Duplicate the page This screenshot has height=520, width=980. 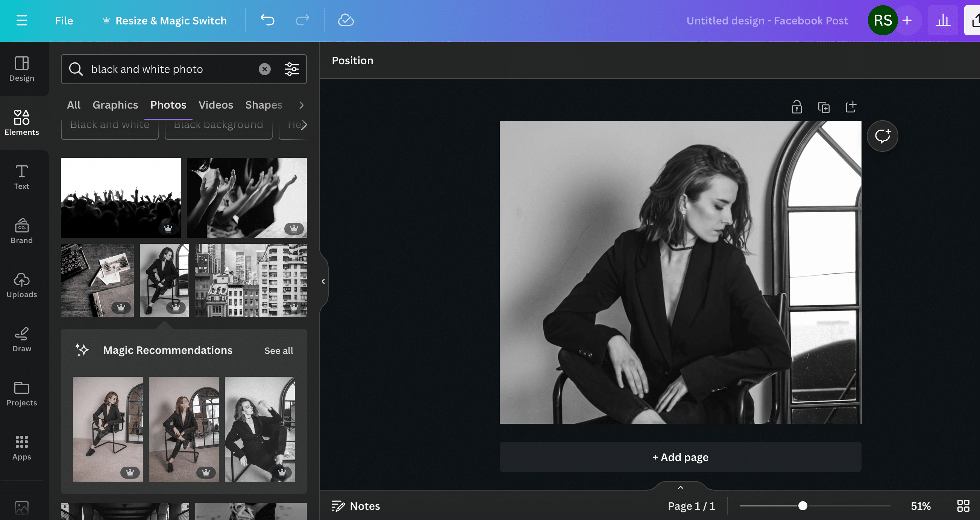[x=824, y=107]
